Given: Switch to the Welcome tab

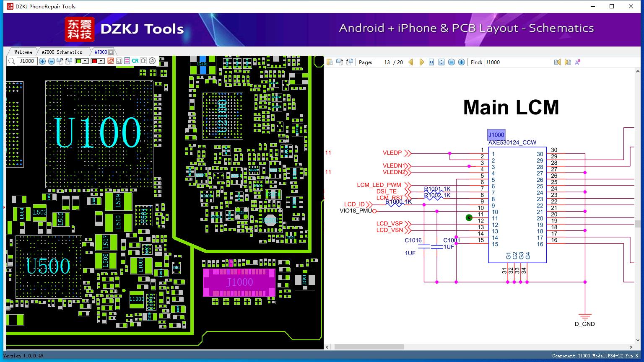Looking at the screenshot, I should pos(23,52).
